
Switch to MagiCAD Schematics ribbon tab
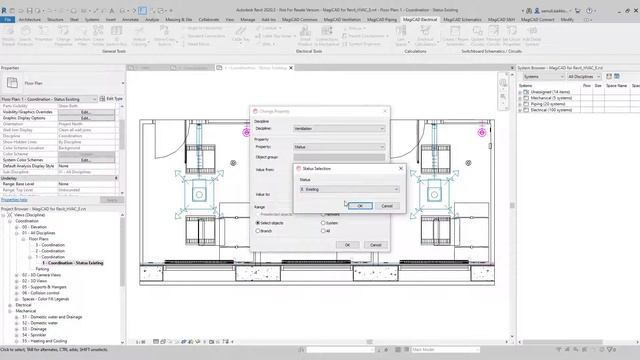462,20
